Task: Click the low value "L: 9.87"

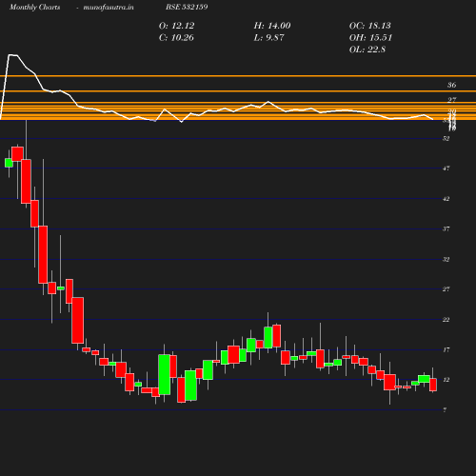Action: tap(268, 37)
